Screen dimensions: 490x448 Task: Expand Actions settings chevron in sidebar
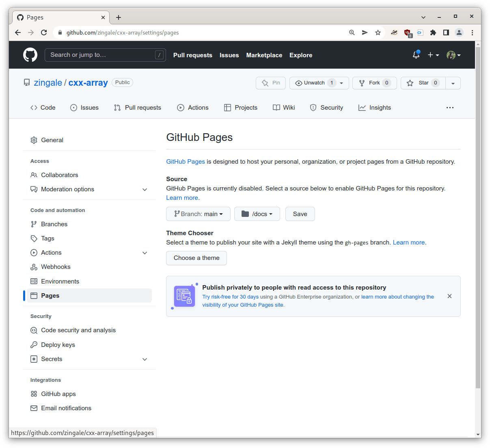tap(145, 253)
